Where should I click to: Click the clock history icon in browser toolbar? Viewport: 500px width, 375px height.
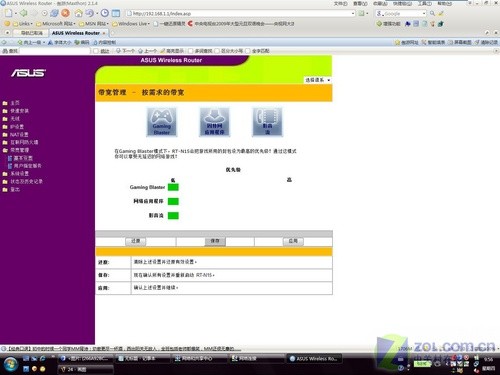[104, 13]
